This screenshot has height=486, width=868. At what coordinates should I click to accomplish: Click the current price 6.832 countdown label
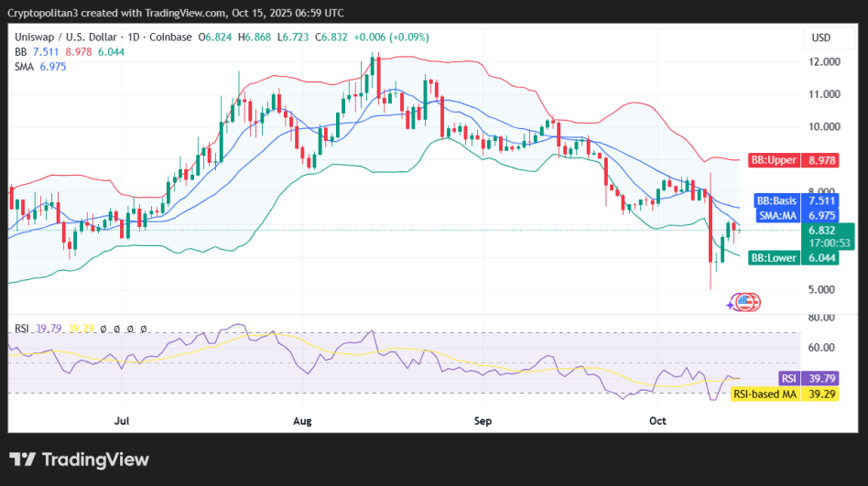827,236
